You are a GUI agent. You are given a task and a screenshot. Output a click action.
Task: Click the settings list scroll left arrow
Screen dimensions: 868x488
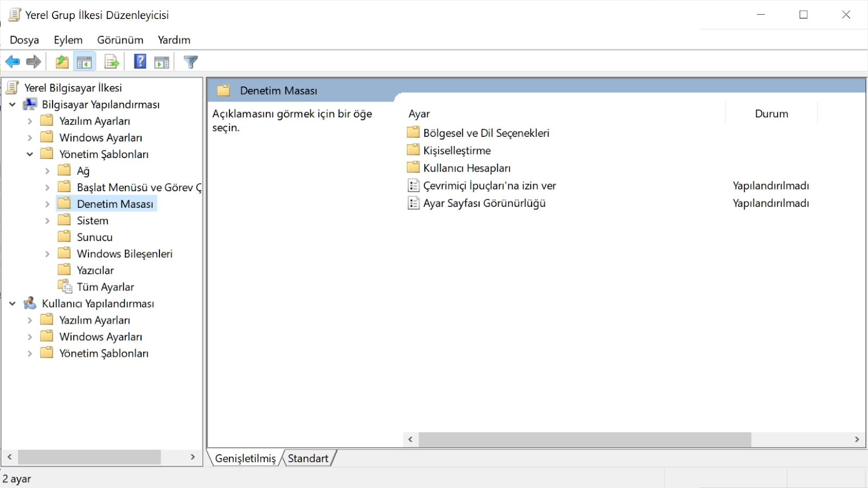tap(411, 439)
